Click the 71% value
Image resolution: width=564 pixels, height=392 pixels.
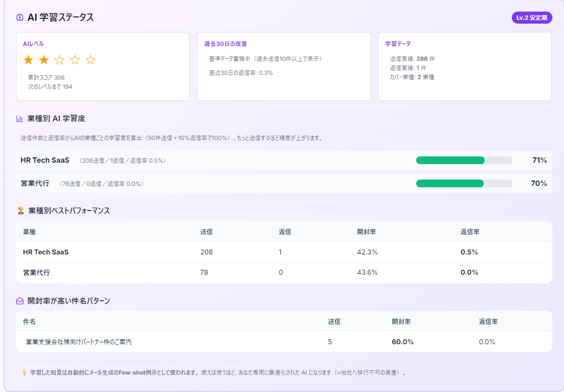click(539, 160)
